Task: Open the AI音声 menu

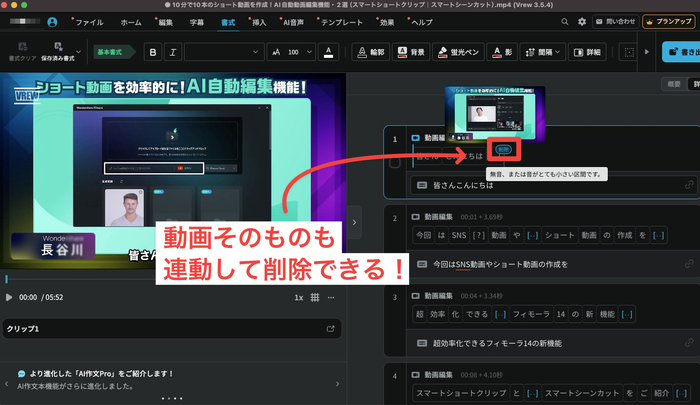Action: coord(293,22)
